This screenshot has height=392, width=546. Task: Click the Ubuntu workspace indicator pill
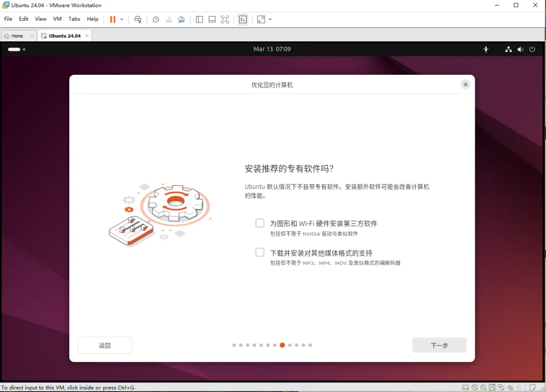click(14, 50)
